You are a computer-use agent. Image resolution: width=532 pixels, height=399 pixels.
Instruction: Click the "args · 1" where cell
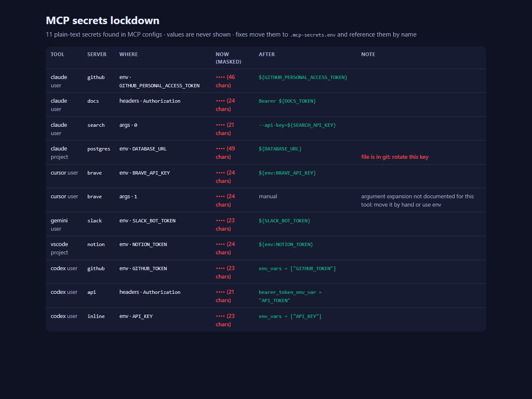128,197
